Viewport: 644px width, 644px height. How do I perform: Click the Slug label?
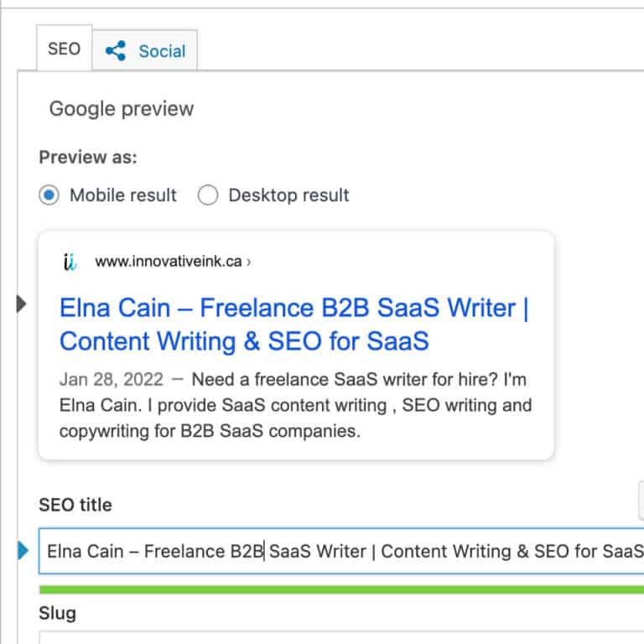pos(57,613)
